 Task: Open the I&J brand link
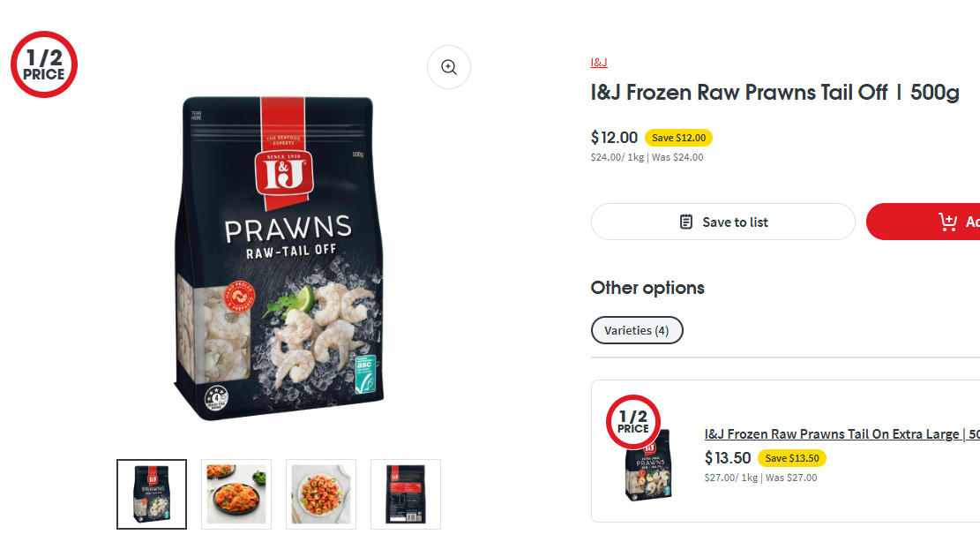(x=599, y=63)
